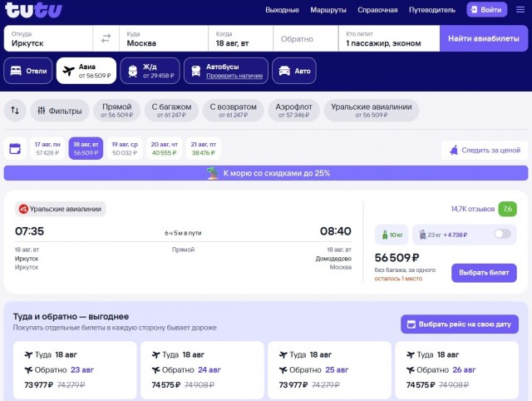Open the Справочная menu item

[x=377, y=10]
